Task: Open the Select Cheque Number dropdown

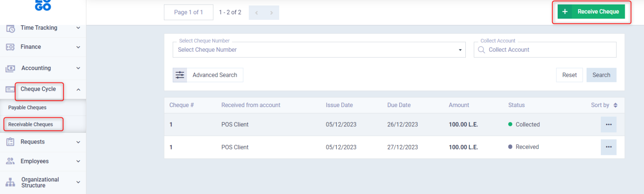Action: click(319, 50)
